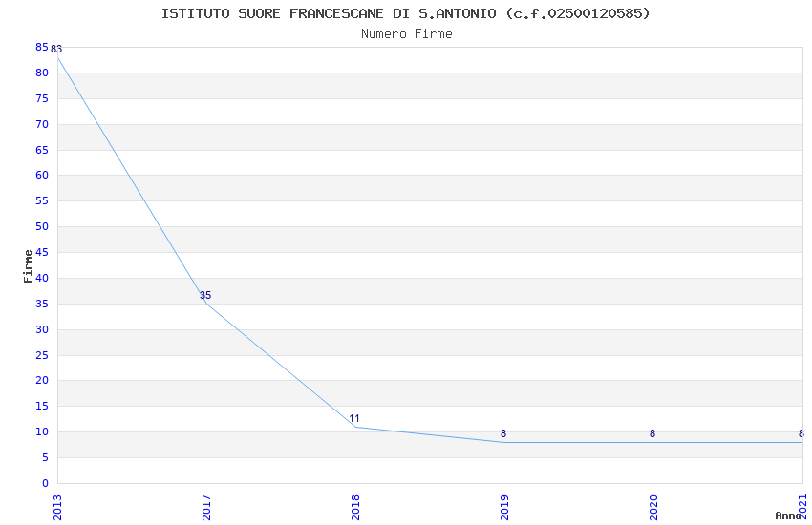The image size is (812, 525).
Task: Click y-axis tick value 25
Action: pos(42,355)
